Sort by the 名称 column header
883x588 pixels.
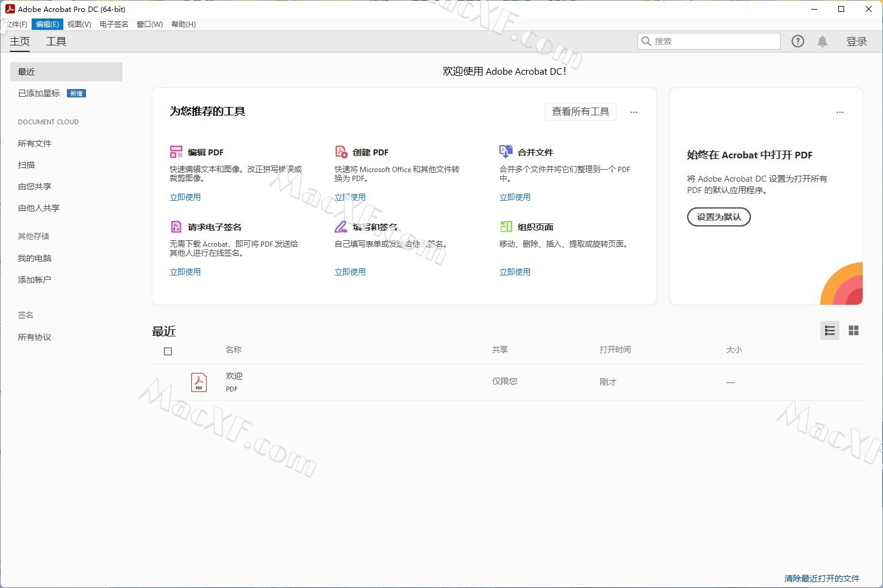[234, 350]
